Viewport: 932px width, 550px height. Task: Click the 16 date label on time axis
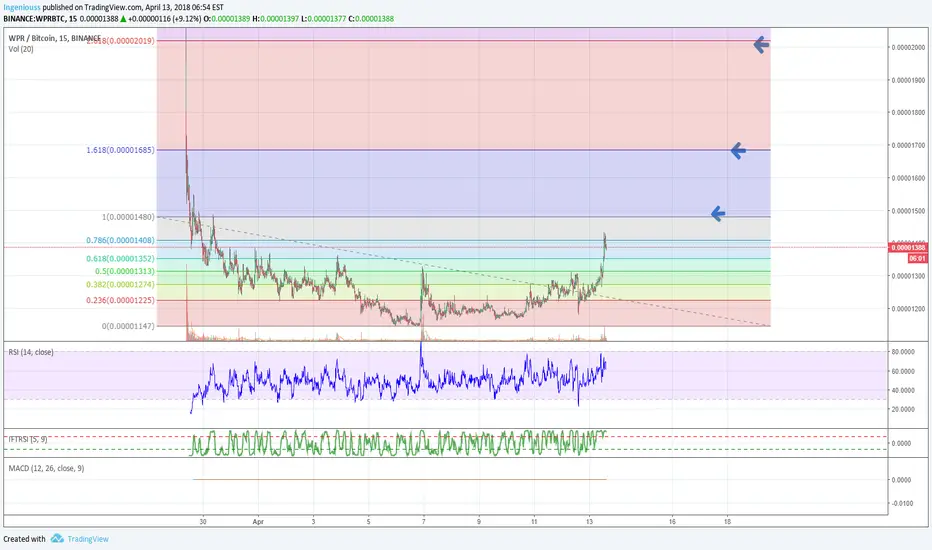672,521
